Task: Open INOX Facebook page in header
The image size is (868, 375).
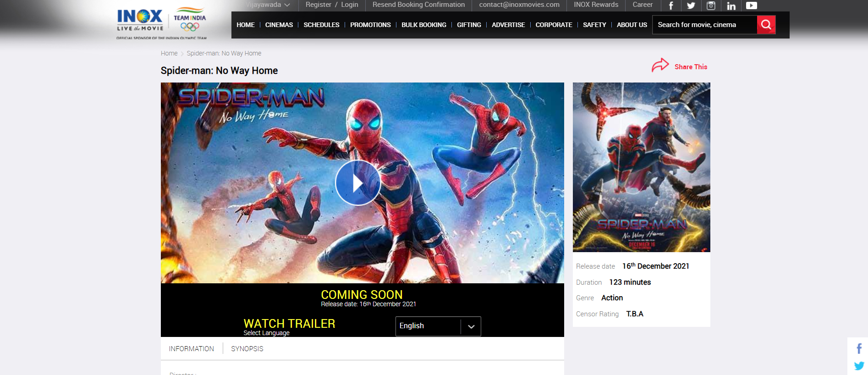Action: pos(671,6)
